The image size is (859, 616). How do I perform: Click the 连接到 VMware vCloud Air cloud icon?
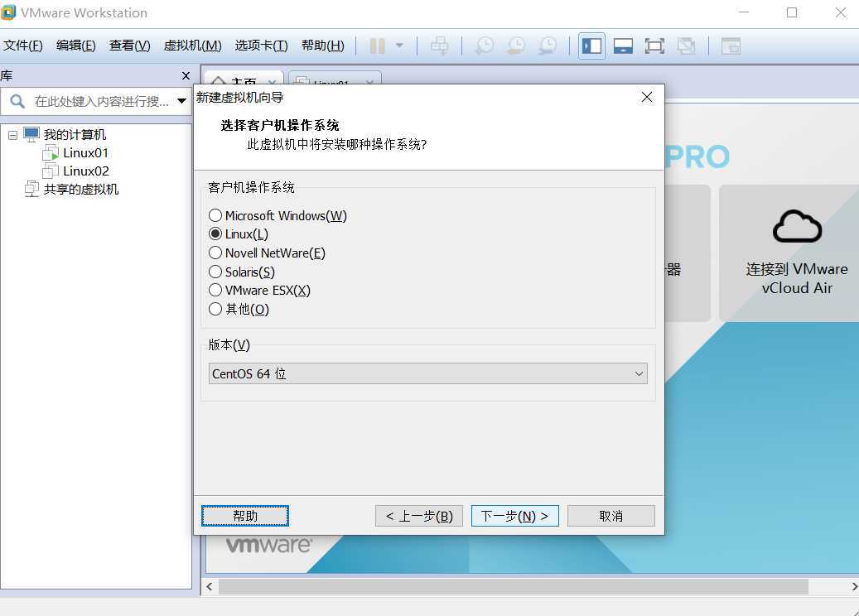(x=797, y=226)
